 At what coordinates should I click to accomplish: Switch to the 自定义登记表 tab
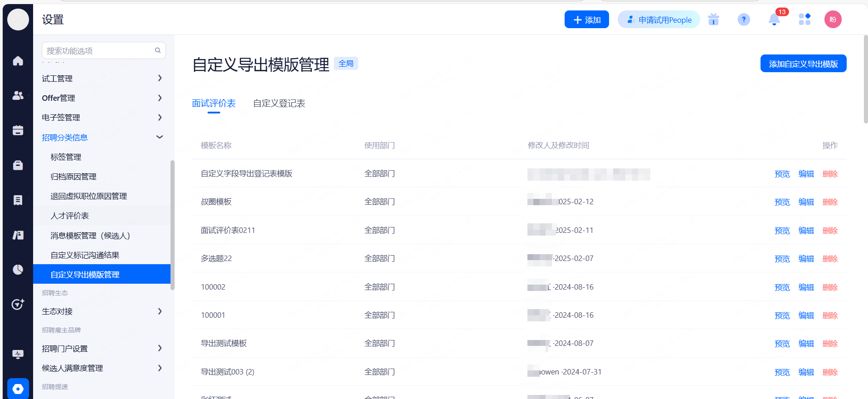click(x=279, y=103)
